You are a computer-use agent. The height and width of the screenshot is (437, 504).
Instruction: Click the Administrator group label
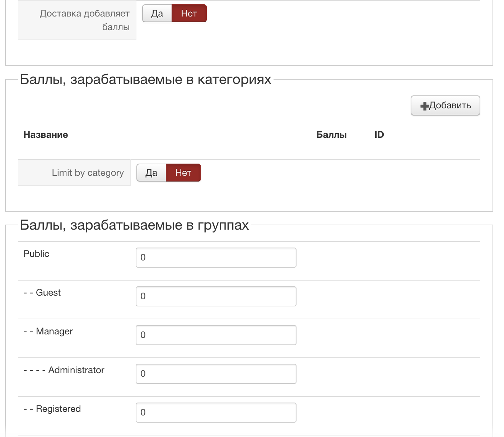(76, 370)
